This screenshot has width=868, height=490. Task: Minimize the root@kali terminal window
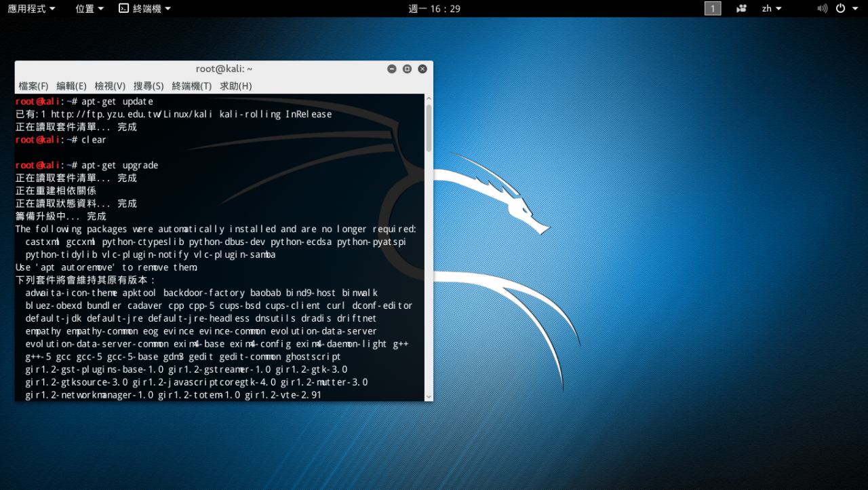pos(392,69)
